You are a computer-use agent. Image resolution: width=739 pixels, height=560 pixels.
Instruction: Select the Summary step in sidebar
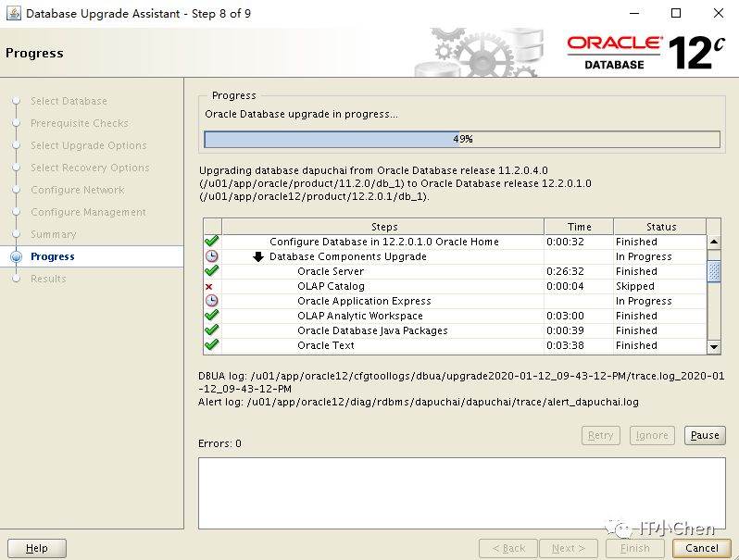pos(54,234)
